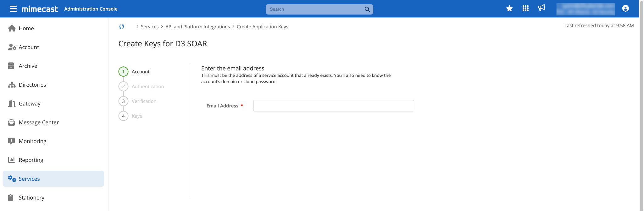644x211 pixels.
Task: Open Account in the sidebar
Action: pyautogui.click(x=29, y=47)
